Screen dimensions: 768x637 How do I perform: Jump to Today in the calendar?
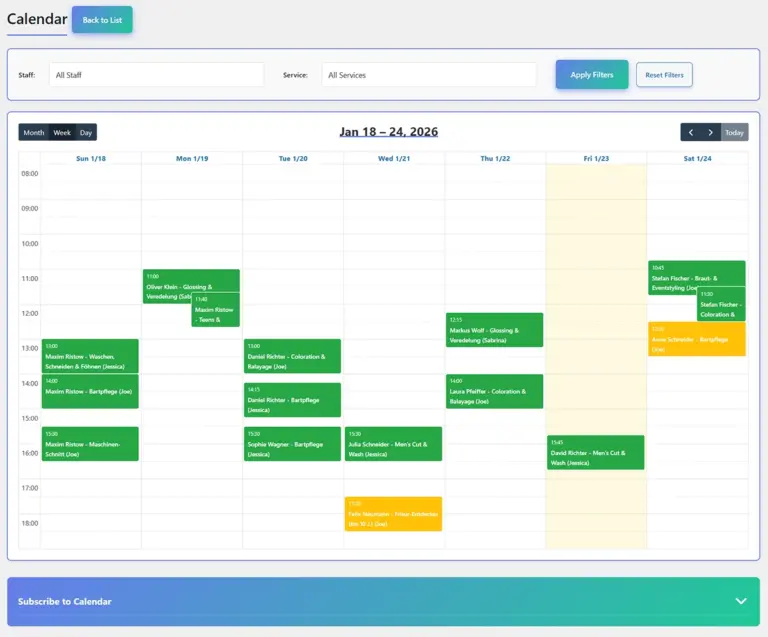(734, 132)
